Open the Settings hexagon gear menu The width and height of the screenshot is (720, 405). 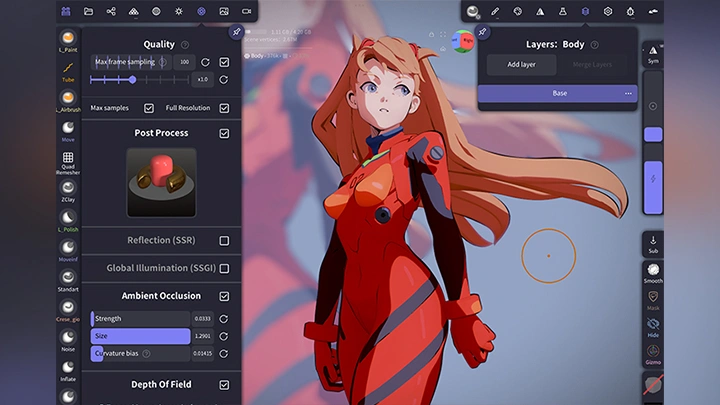pos(608,11)
